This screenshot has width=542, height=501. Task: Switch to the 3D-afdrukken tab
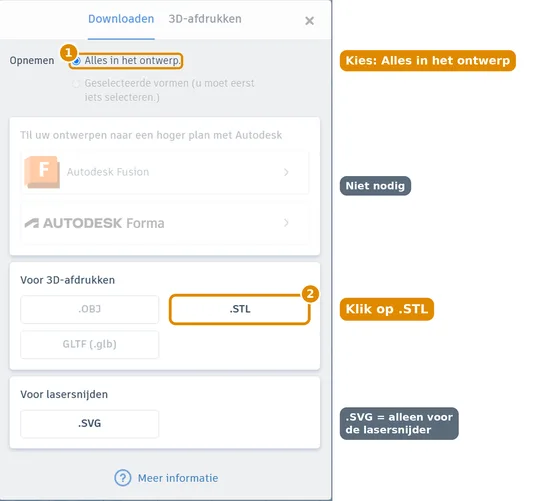pyautogui.click(x=205, y=19)
